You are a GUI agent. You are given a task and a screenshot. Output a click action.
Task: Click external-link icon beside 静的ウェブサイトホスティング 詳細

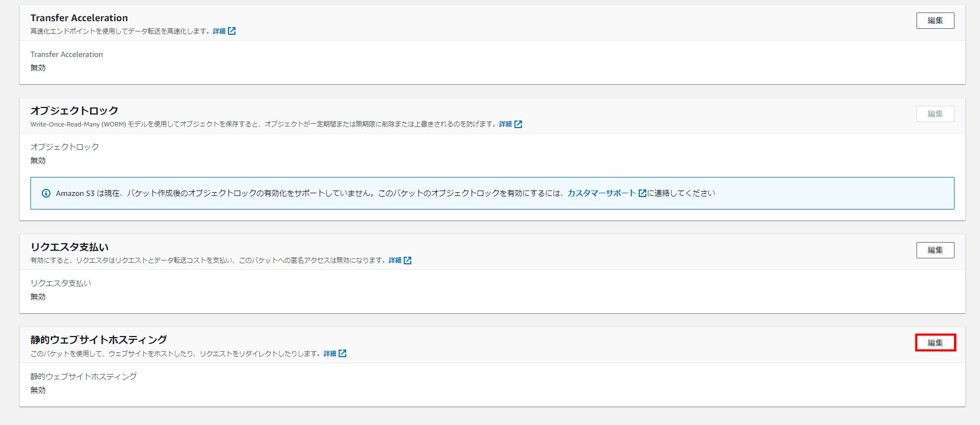[342, 353]
